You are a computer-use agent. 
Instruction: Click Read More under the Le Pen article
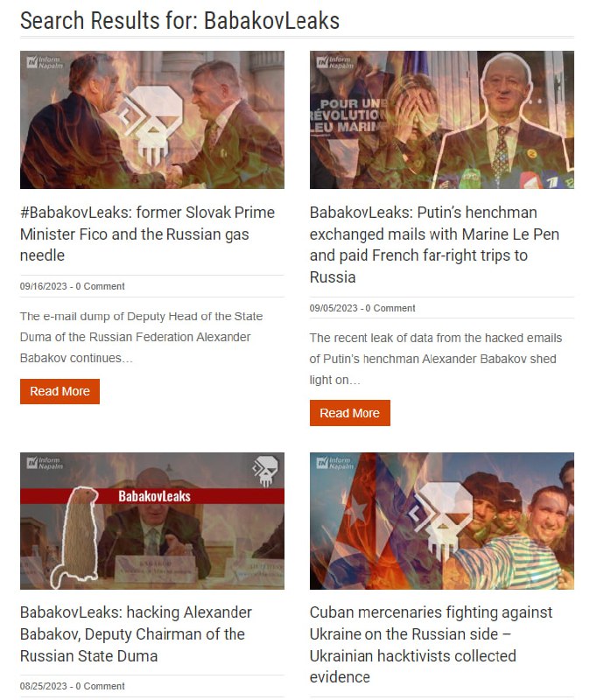(349, 413)
